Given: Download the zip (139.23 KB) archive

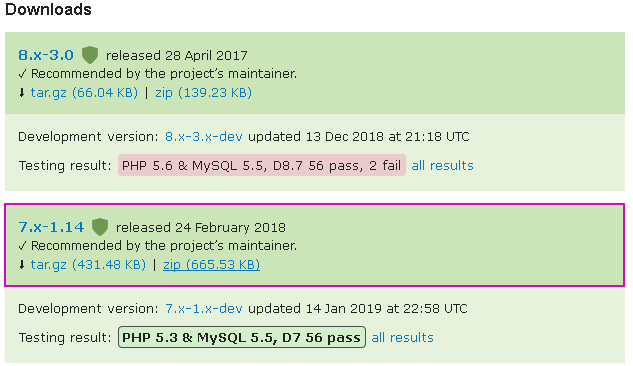Looking at the screenshot, I should 203,93.
